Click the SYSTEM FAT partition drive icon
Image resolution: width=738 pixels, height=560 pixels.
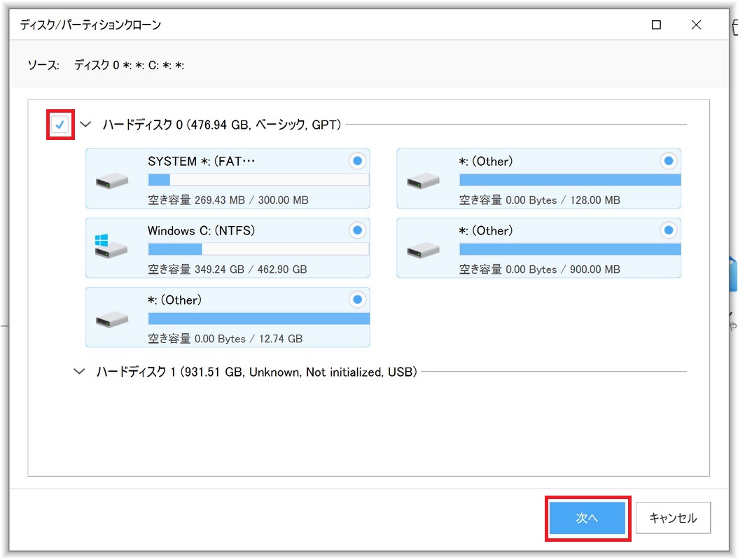tap(112, 181)
